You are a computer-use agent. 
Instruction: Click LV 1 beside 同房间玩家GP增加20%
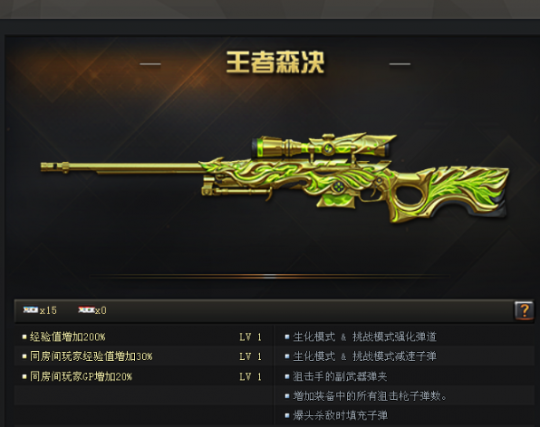pos(250,376)
